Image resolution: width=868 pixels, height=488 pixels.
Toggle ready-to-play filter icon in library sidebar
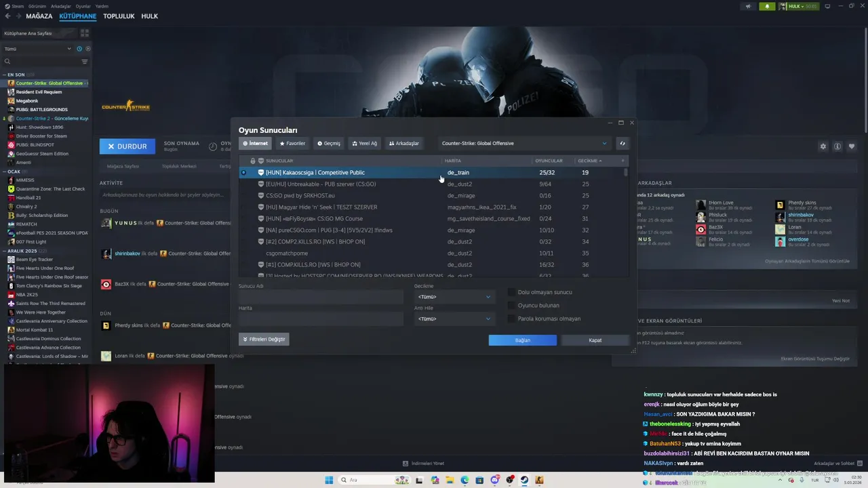[87, 49]
